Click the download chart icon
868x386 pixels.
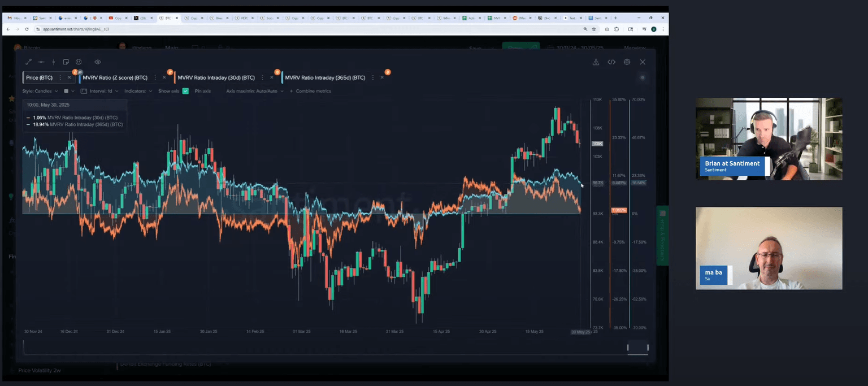(596, 62)
